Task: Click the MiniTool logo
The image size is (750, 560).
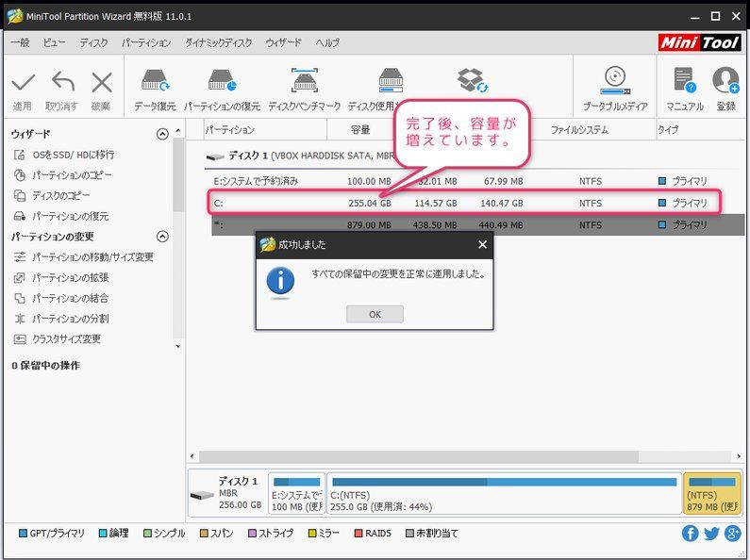Action: point(700,42)
